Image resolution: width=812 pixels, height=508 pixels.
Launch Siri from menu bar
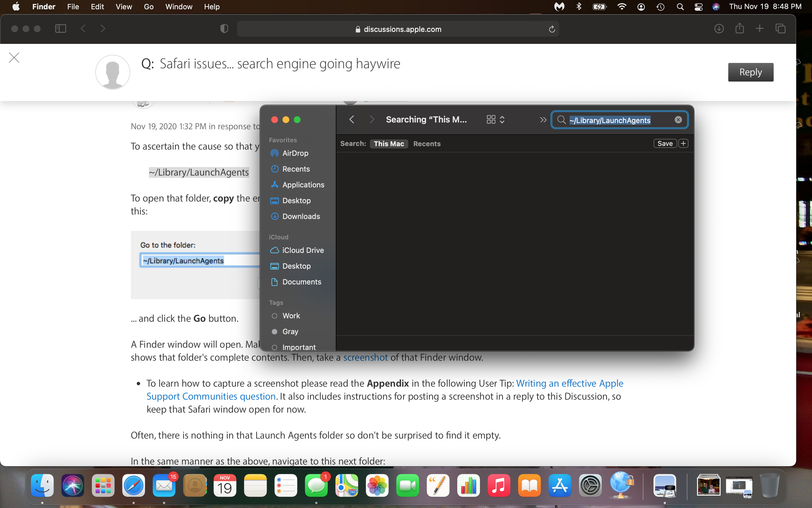[x=716, y=7]
